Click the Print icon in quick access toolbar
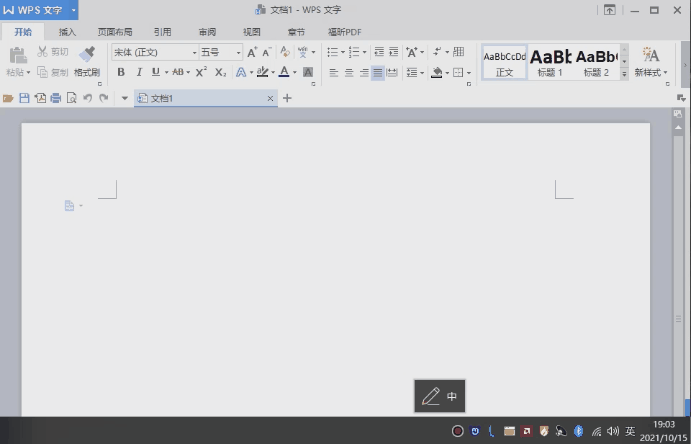The image size is (691, 444). [55, 98]
